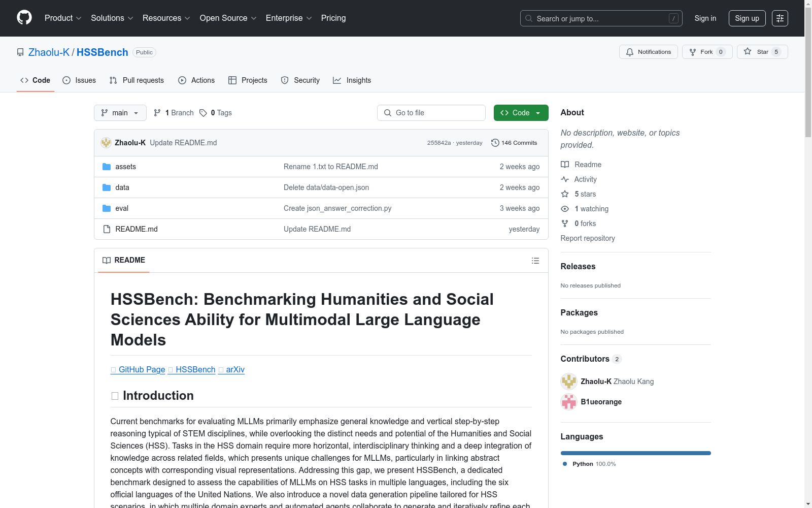Image resolution: width=812 pixels, height=508 pixels.
Task: Click the Sign in link
Action: pyautogui.click(x=705, y=18)
